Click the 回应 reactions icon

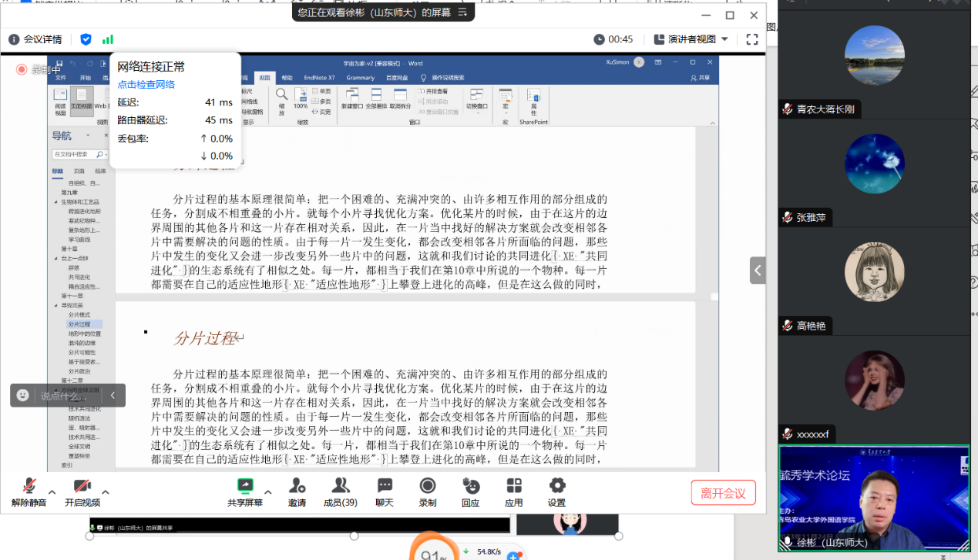[x=470, y=491]
